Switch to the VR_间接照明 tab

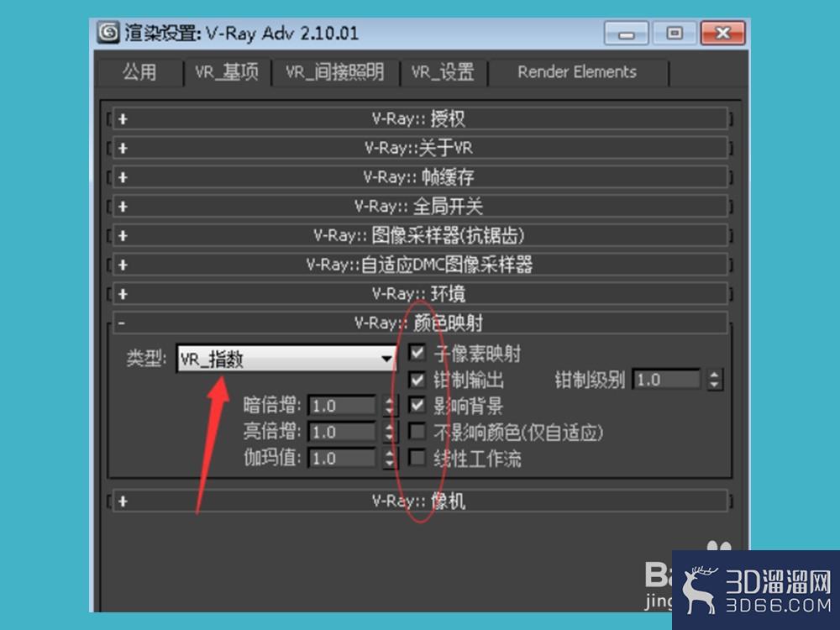[x=335, y=72]
